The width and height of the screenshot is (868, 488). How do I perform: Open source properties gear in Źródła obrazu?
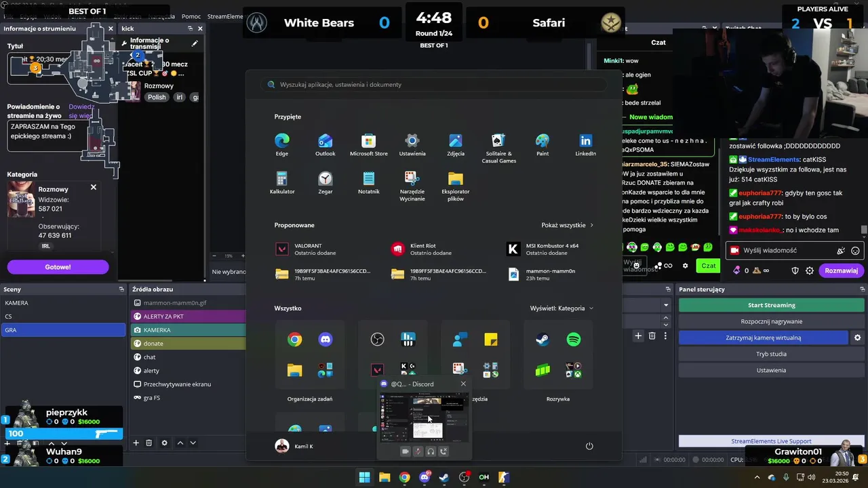click(164, 443)
